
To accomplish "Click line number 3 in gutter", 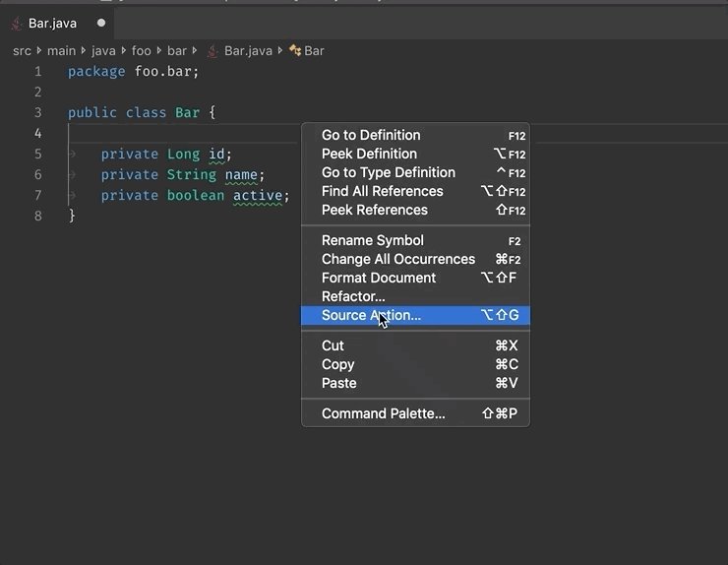I will (x=38, y=112).
